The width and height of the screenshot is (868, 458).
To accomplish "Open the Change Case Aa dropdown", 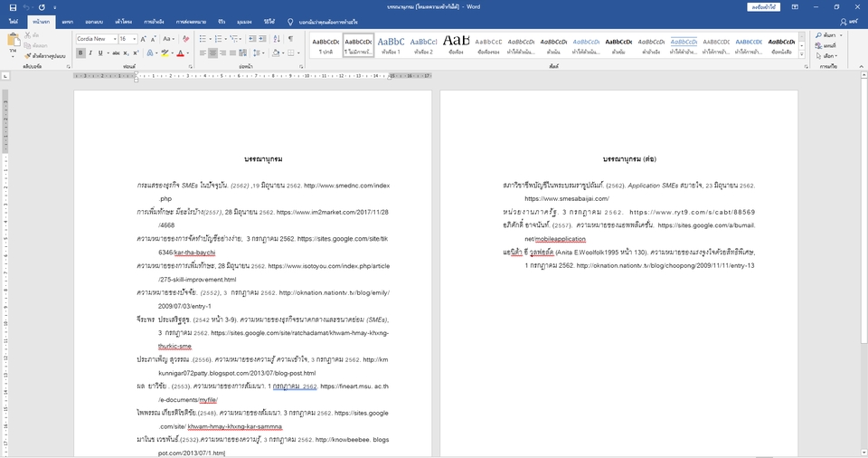I will tap(169, 39).
